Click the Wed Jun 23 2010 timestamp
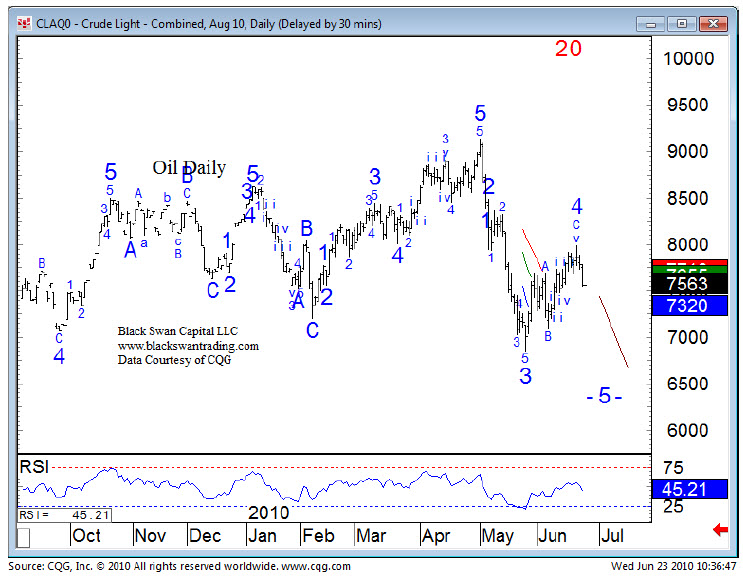Image resolution: width=743 pixels, height=583 pixels. [673, 566]
